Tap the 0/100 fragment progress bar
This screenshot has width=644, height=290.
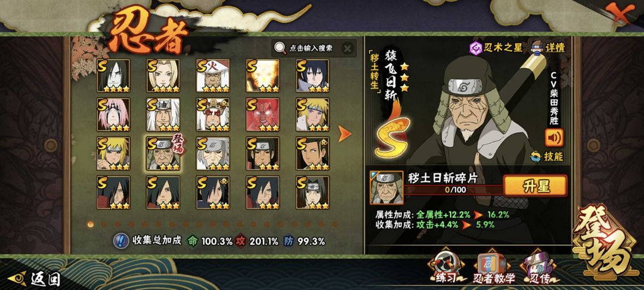pos(453,190)
